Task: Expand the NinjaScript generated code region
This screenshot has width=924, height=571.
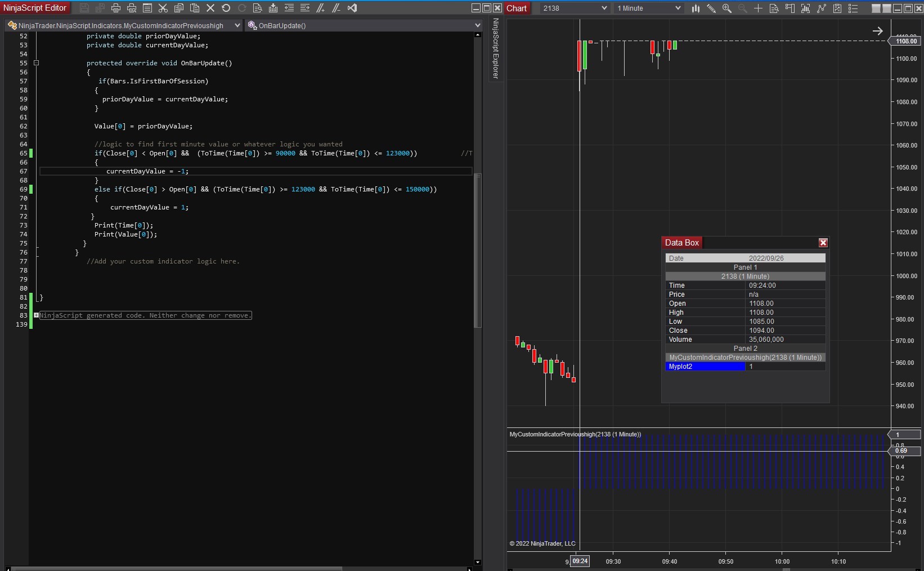Action: [36, 315]
